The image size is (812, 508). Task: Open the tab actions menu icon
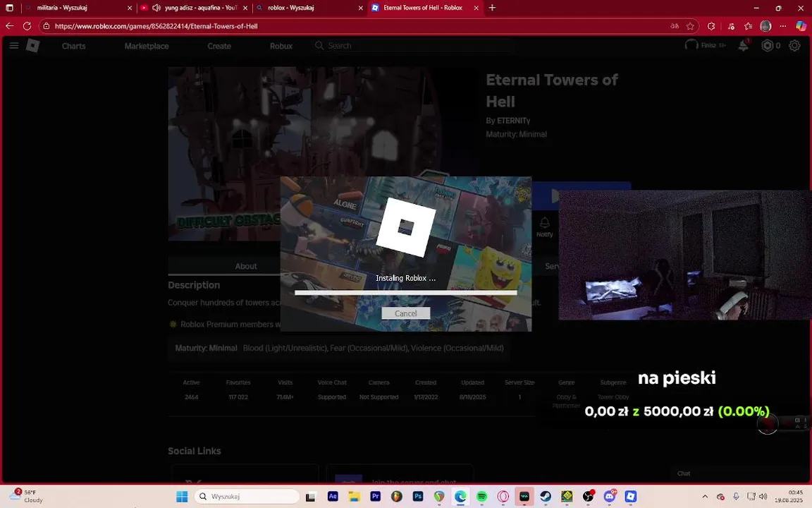[x=9, y=8]
